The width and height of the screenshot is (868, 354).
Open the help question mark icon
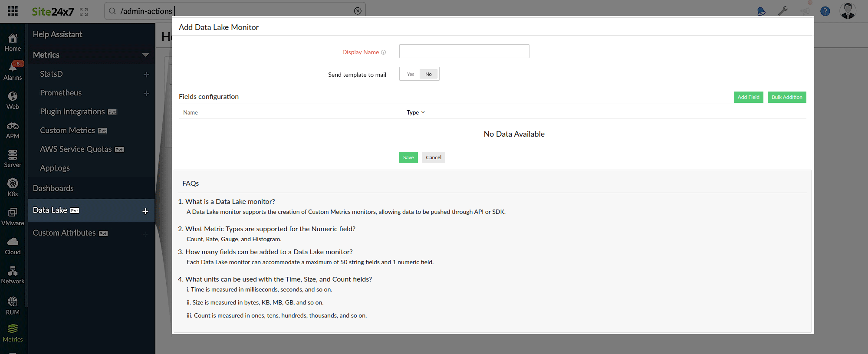click(825, 11)
